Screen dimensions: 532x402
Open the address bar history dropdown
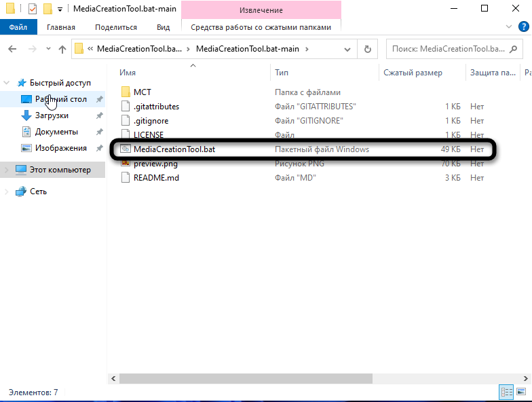(347, 49)
